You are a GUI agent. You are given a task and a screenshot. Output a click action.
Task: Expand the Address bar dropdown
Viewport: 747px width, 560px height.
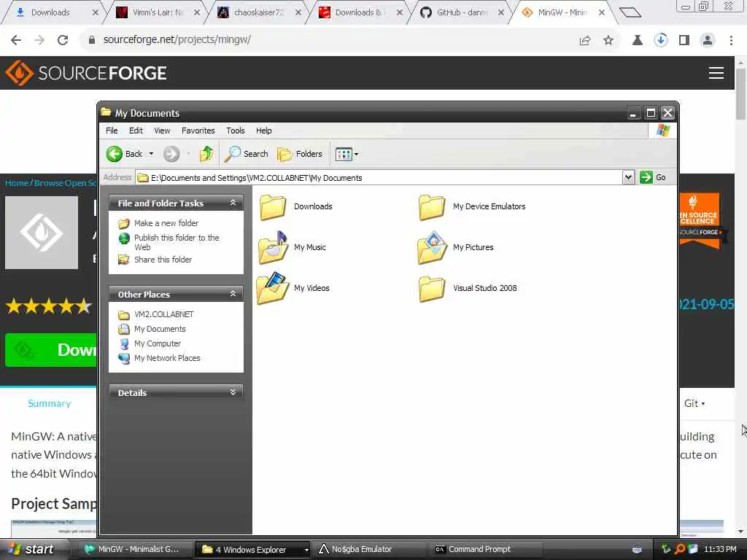pyautogui.click(x=628, y=178)
